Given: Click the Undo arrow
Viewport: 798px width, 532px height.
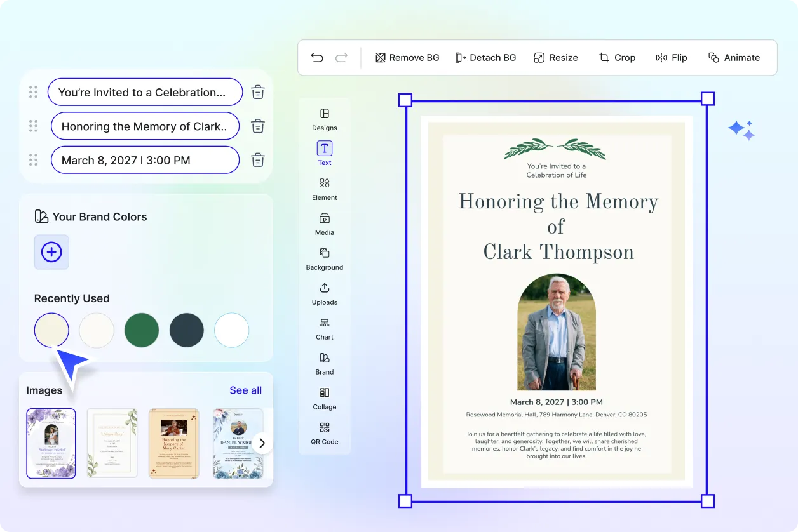Looking at the screenshot, I should pos(317,57).
